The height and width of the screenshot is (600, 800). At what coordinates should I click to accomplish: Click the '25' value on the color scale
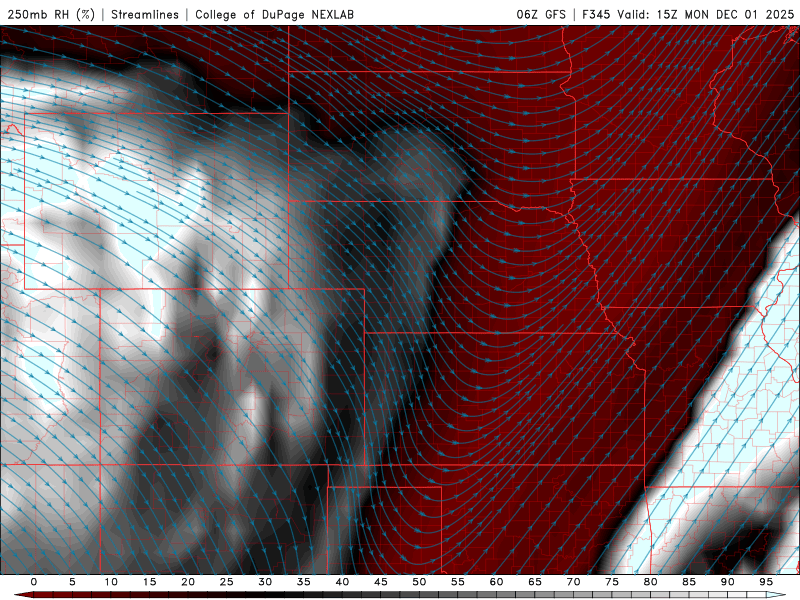click(227, 582)
